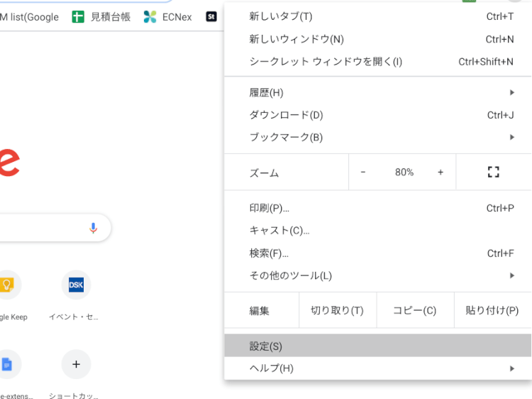Click the microphone voice search icon
The image size is (532, 399).
[x=93, y=228]
